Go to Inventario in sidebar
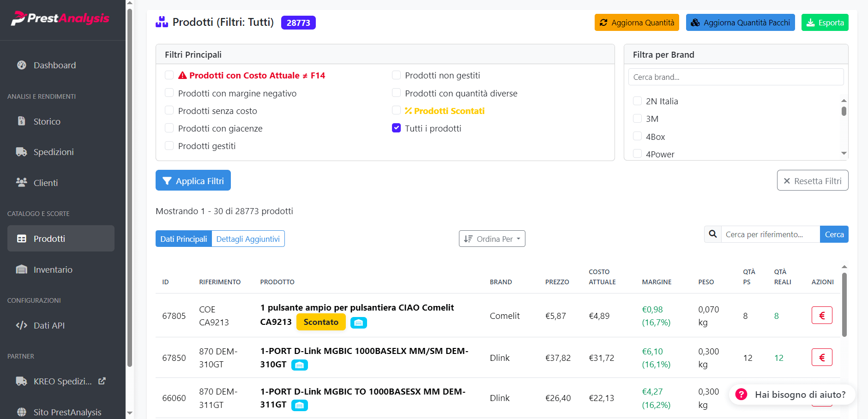 (53, 269)
